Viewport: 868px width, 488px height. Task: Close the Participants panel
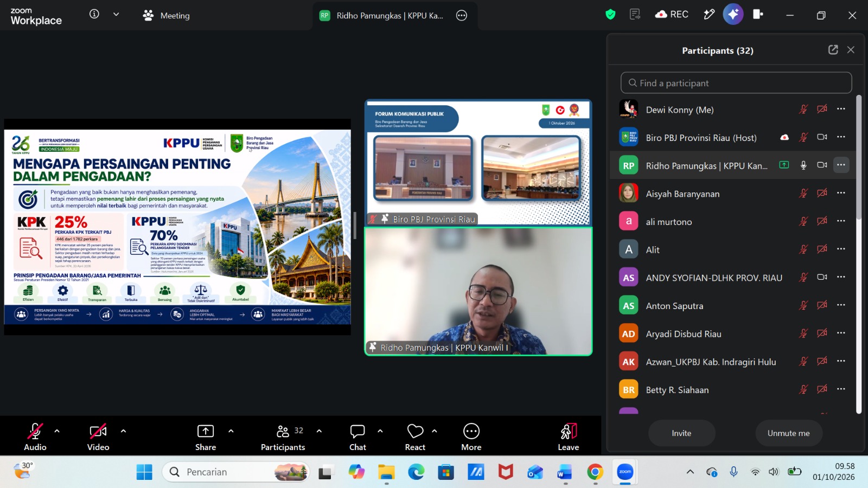[851, 50]
